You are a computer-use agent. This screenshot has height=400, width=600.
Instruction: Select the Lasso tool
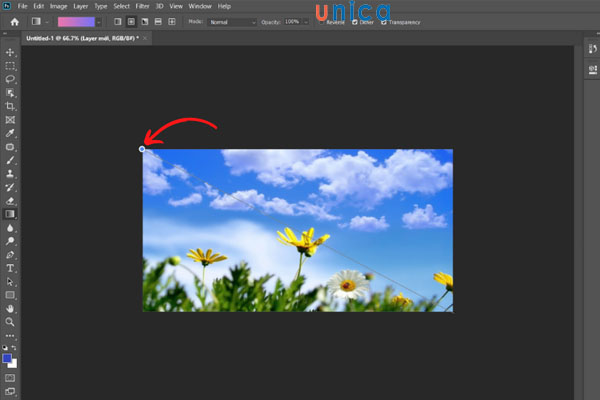tap(10, 79)
